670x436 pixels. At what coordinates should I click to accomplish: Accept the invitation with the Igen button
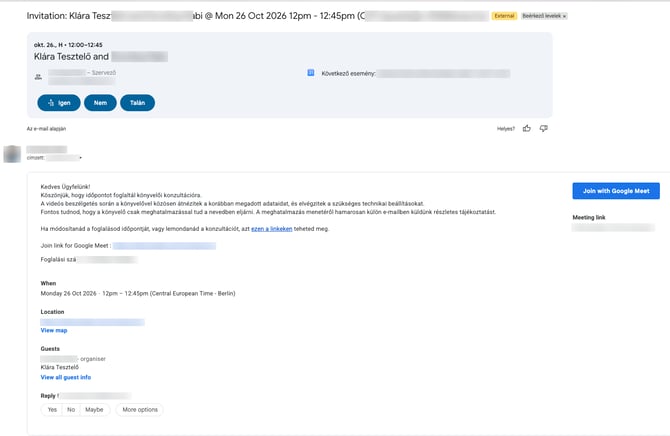click(x=59, y=103)
